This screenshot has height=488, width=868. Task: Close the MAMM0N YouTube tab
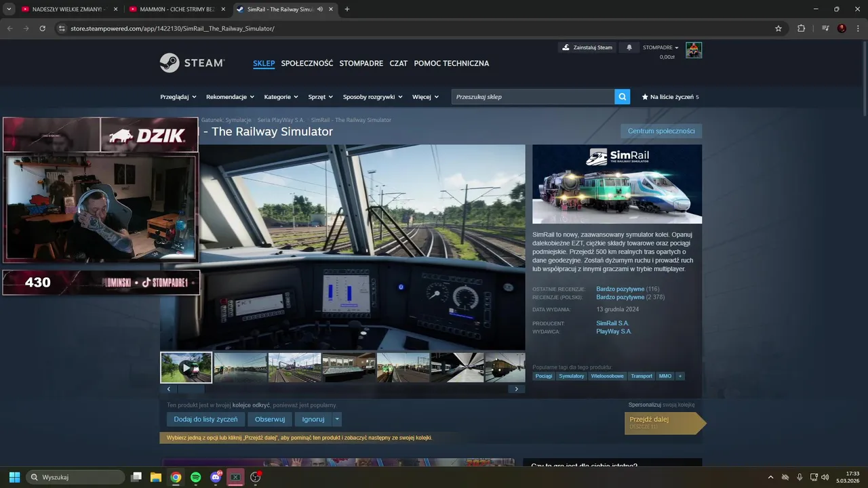[x=223, y=9]
